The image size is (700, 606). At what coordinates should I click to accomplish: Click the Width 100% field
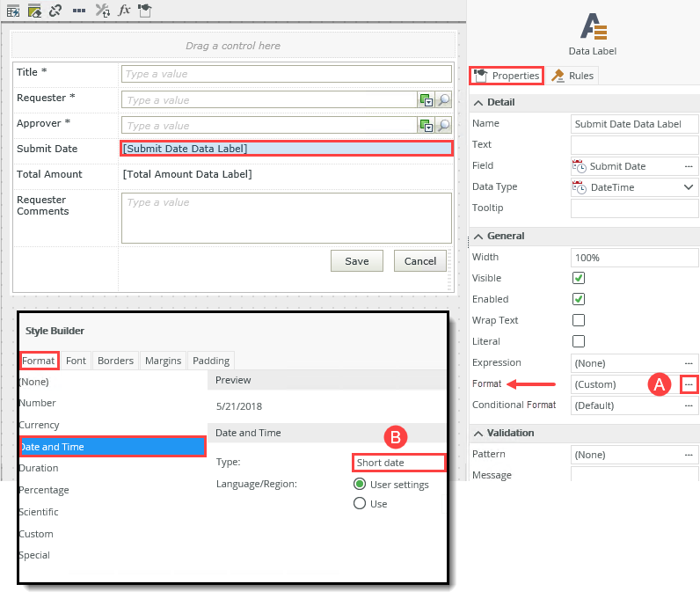click(634, 258)
